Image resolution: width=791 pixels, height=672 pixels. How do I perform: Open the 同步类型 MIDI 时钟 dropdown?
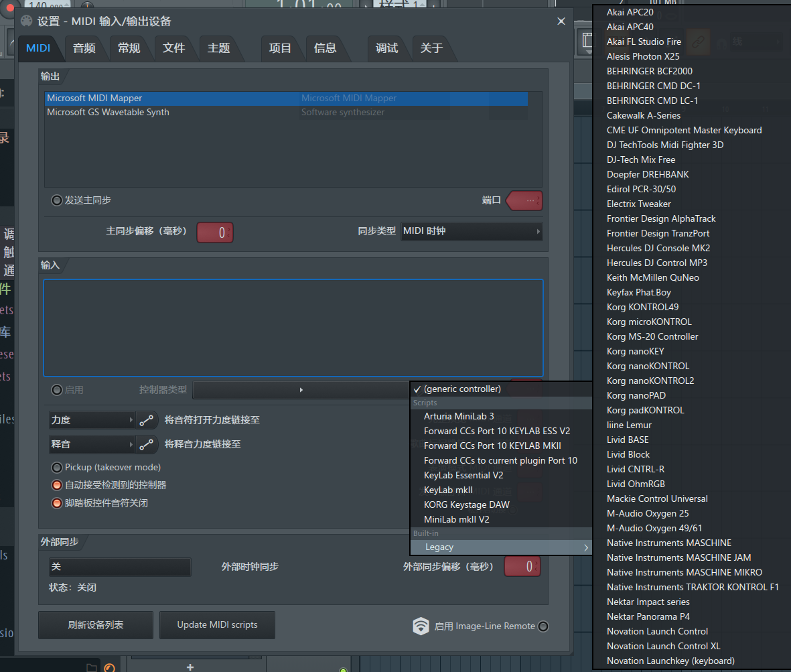tap(471, 232)
